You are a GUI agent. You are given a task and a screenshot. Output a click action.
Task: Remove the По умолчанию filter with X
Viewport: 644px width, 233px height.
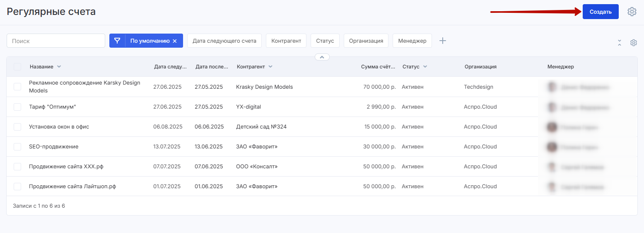pos(175,41)
